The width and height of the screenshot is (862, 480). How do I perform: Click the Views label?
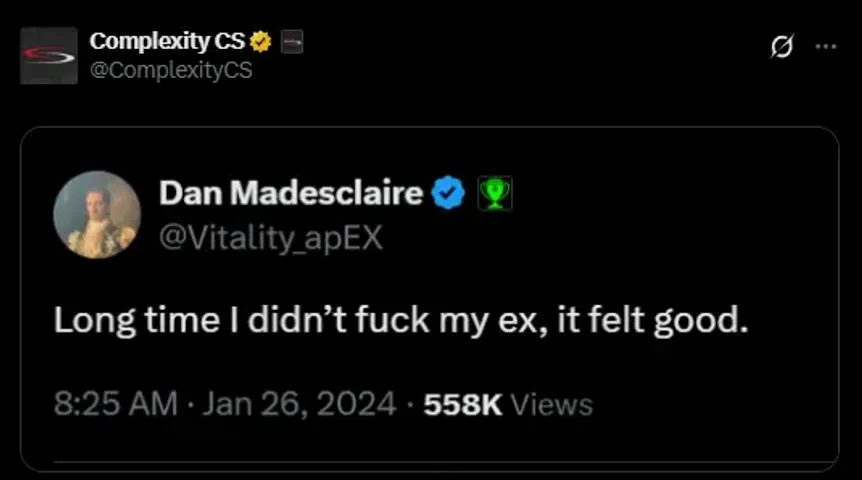click(552, 405)
